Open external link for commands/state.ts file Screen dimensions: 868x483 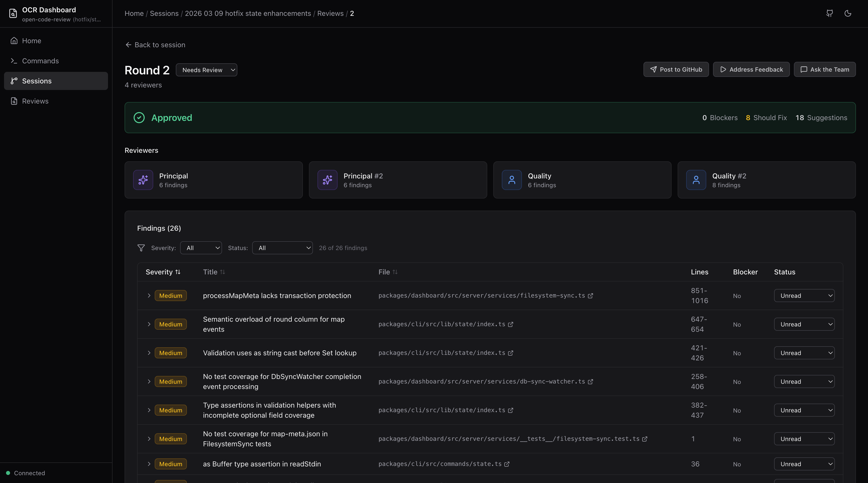[x=507, y=464]
